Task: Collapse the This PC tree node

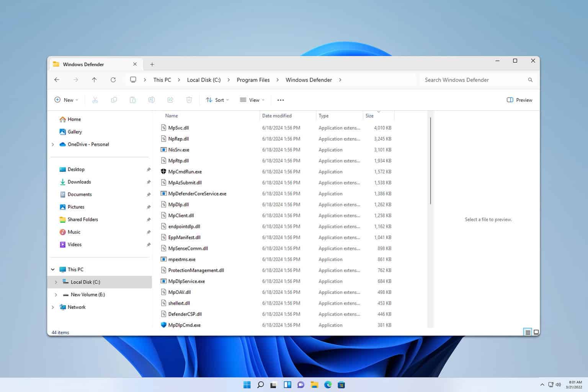Action: coord(53,269)
